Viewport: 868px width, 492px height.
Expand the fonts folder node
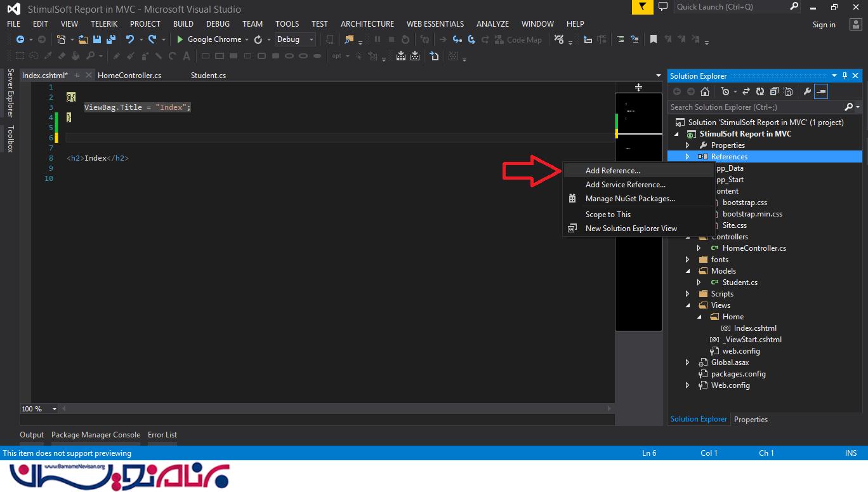click(x=687, y=260)
